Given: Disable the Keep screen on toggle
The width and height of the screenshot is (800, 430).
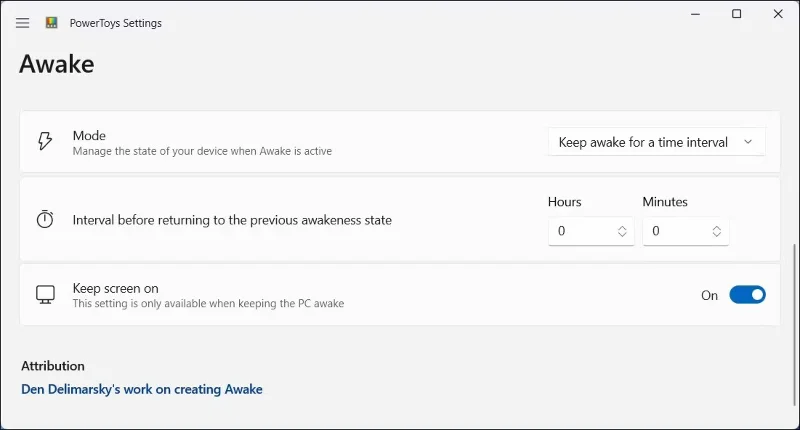Looking at the screenshot, I should pyautogui.click(x=747, y=295).
